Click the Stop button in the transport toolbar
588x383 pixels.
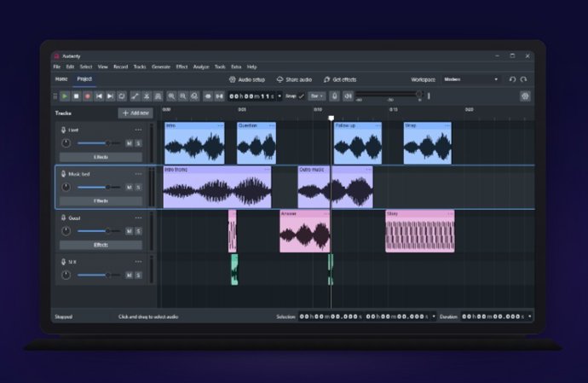click(x=76, y=96)
